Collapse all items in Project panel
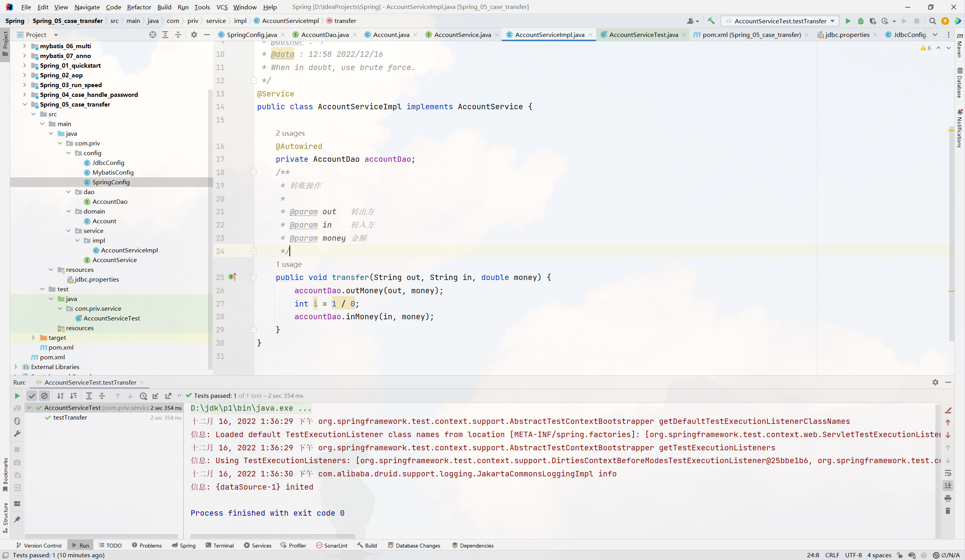The height and width of the screenshot is (560, 965). coord(178,35)
